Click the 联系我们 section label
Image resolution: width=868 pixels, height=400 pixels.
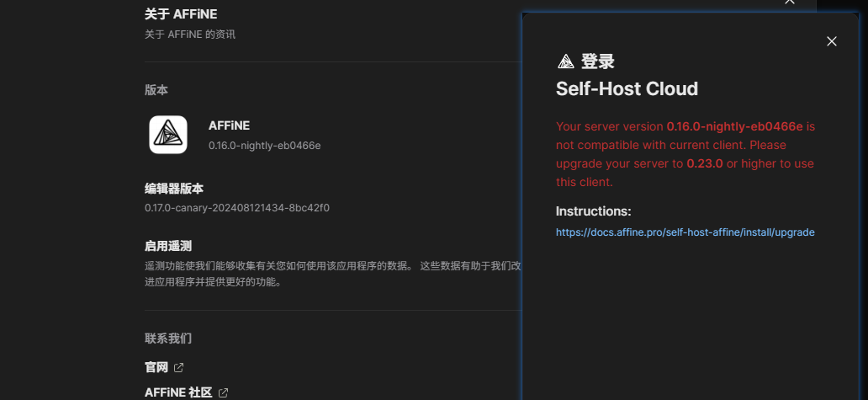(168, 338)
